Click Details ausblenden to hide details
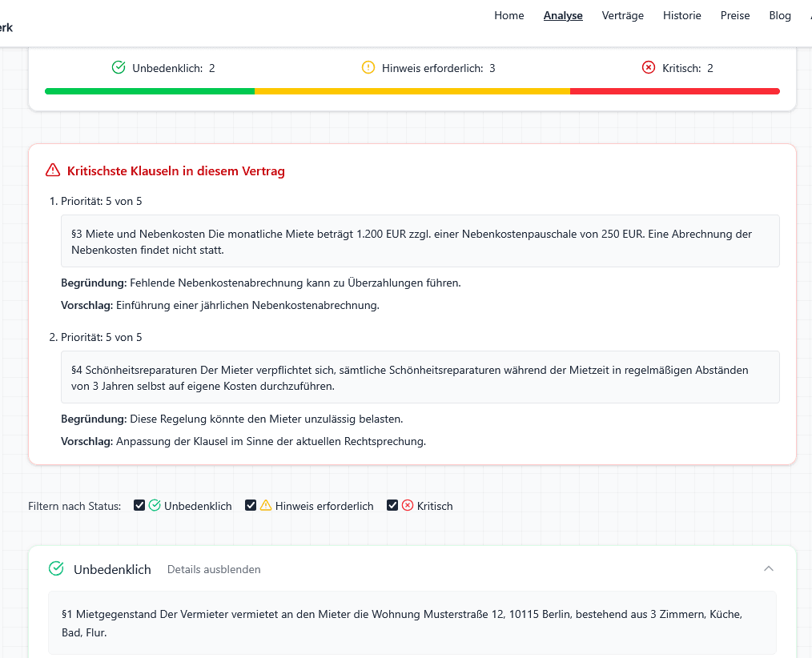This screenshot has width=812, height=658. click(214, 570)
